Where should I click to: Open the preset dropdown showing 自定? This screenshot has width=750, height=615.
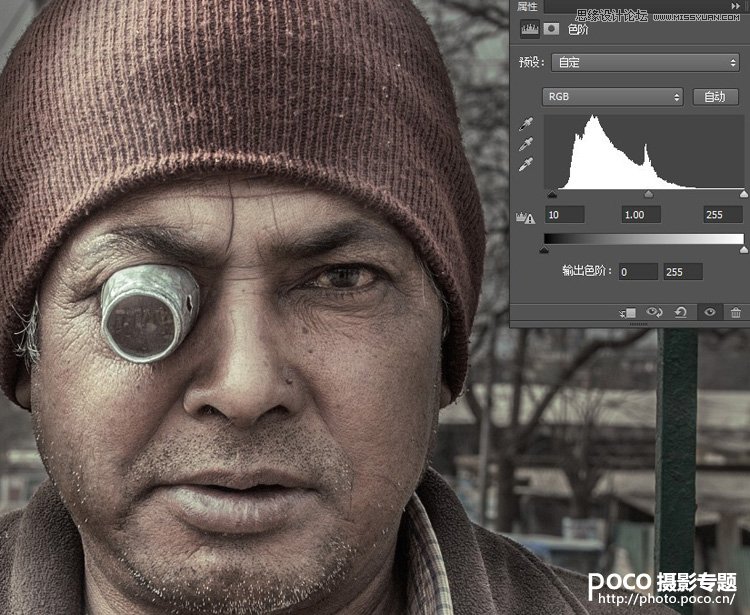[x=646, y=62]
